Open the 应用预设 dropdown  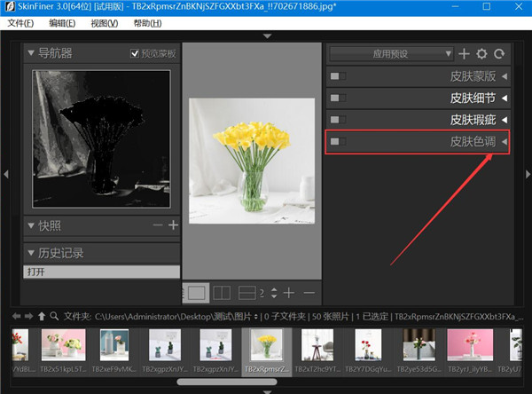coord(391,54)
